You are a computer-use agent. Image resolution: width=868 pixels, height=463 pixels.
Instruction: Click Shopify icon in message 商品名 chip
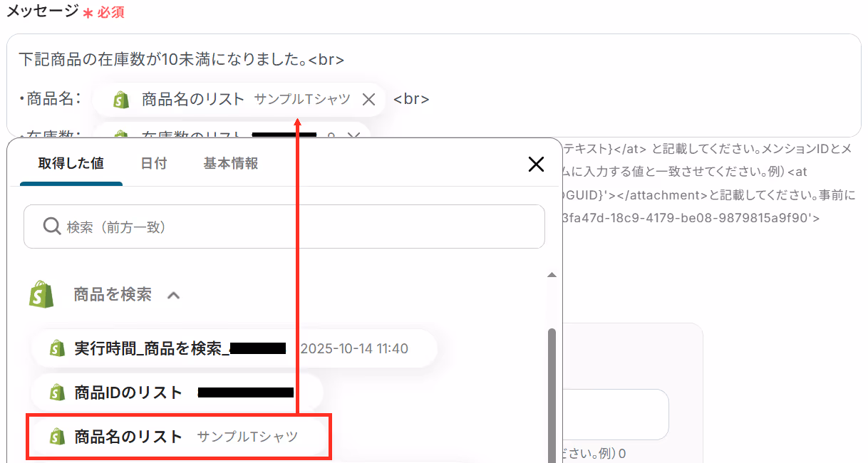[x=121, y=100]
